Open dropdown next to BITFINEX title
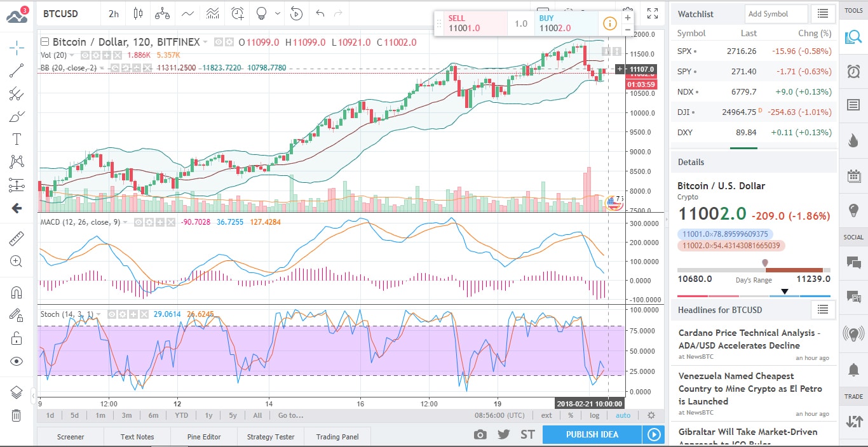 [x=205, y=42]
